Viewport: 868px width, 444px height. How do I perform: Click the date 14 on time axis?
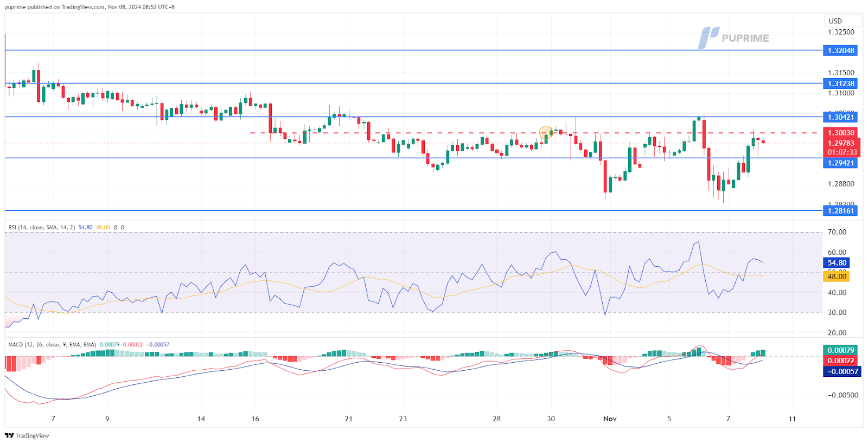click(201, 419)
